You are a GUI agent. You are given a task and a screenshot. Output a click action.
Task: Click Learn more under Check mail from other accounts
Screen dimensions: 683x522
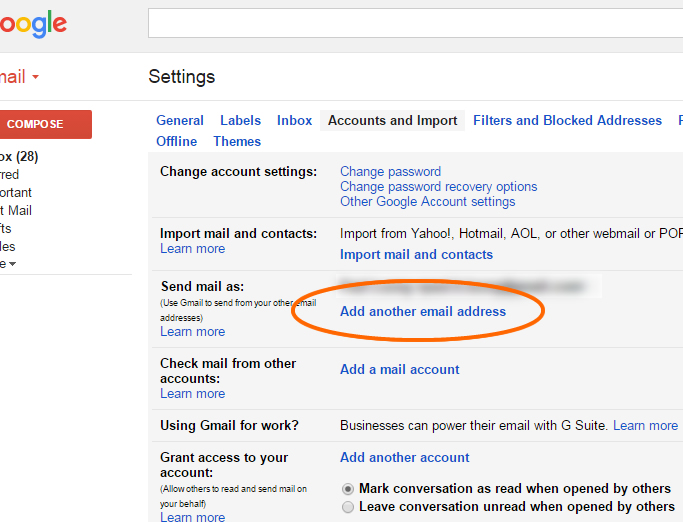pyautogui.click(x=193, y=393)
